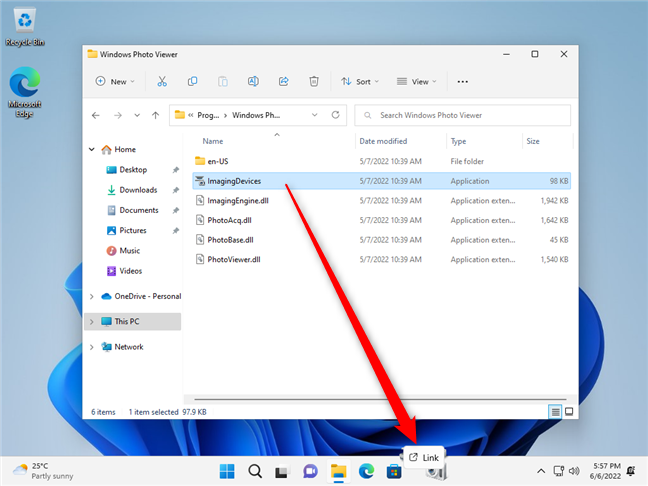The width and height of the screenshot is (648, 486).
Task: Open clock and date in taskbar
Action: 605,471
